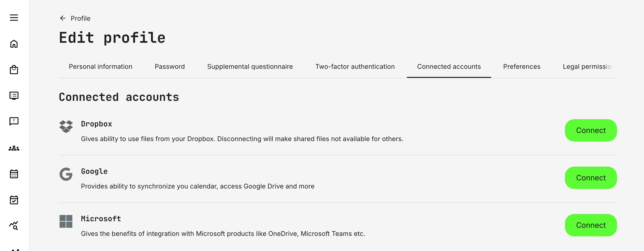The width and height of the screenshot is (644, 251).
Task: Open the hamburger navigation menu
Action: [14, 18]
